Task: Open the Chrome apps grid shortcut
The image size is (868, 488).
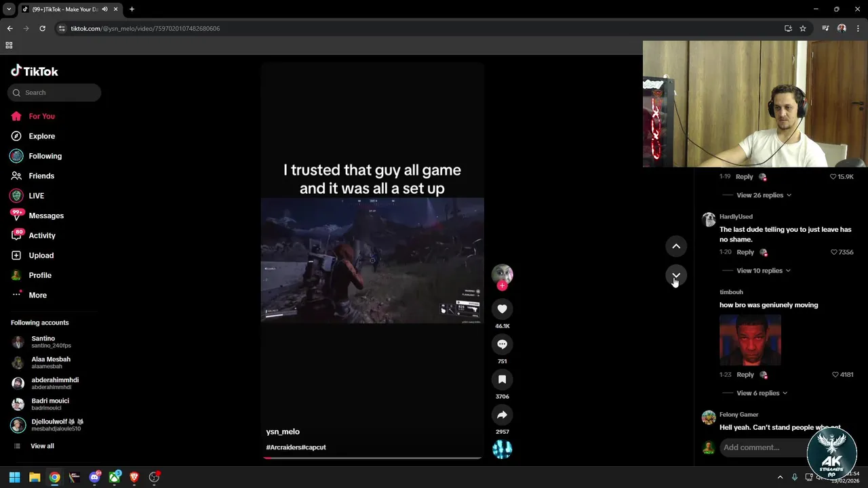Action: tap(9, 45)
